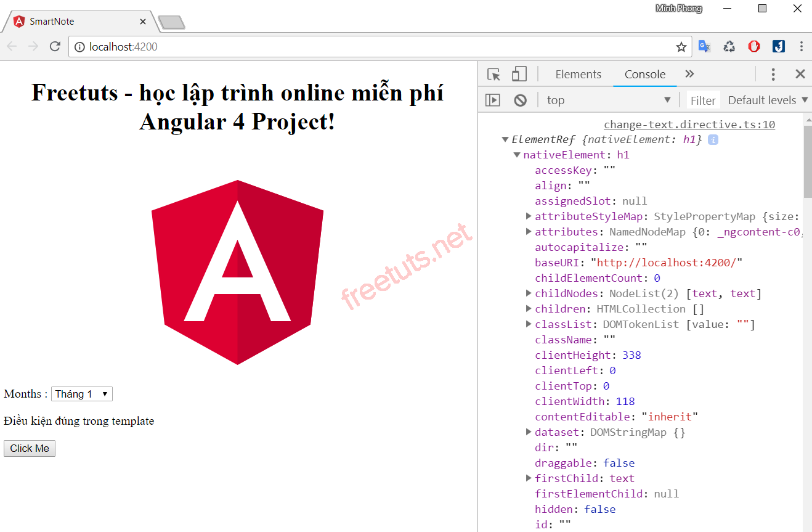Expand the attributeStyleMap property
This screenshot has width=812, height=532.
529,216
